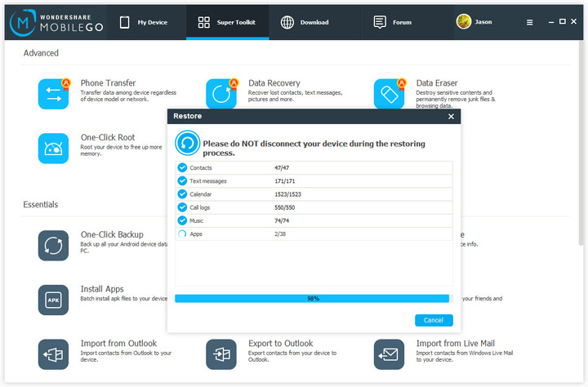Click the Apps loading spinner
588x387 pixels.
182,234
